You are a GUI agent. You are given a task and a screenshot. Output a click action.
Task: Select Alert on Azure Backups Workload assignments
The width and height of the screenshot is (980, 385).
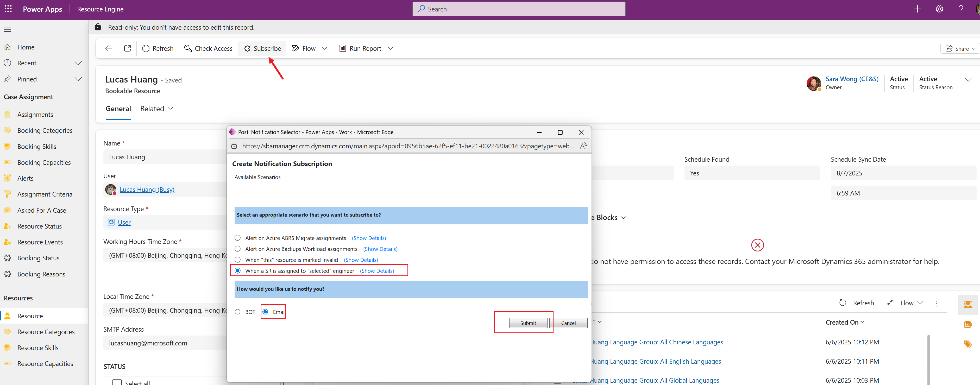point(238,249)
